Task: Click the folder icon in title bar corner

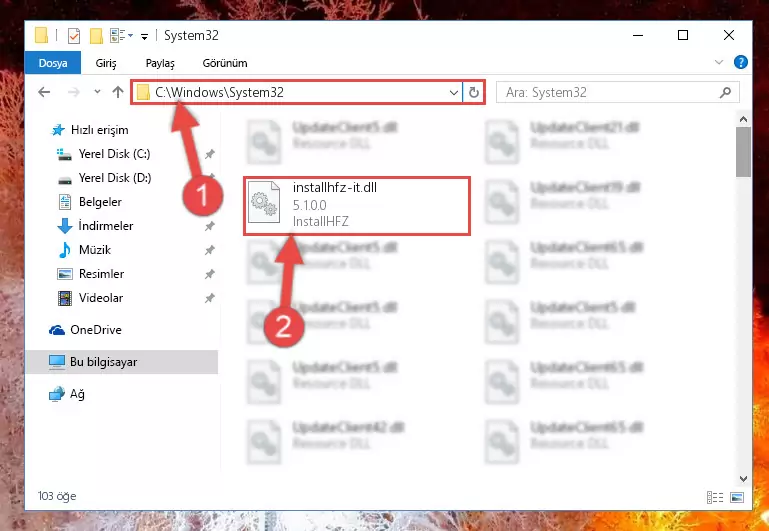Action: coord(42,36)
